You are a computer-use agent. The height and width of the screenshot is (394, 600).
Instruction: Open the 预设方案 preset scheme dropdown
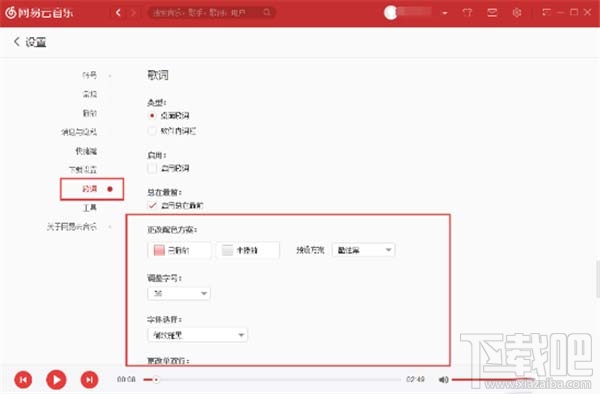tap(363, 250)
